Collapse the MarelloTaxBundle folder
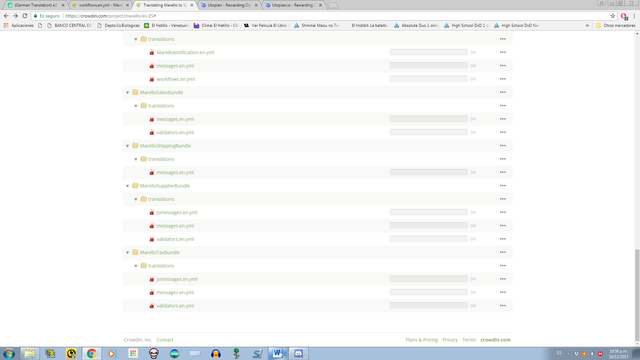Screen dimensions: 640x360 (127, 253)
